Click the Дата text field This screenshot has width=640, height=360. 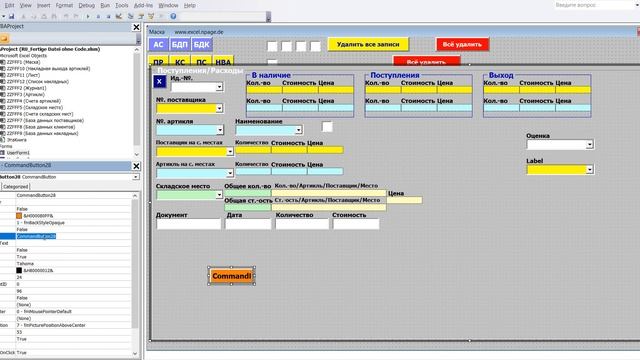point(248,224)
